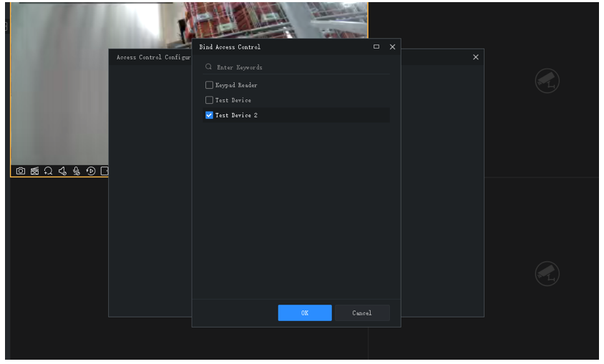Viewport: 604px width, 364px height.
Task: Toggle the two-way audio microphone icon
Action: 77,171
